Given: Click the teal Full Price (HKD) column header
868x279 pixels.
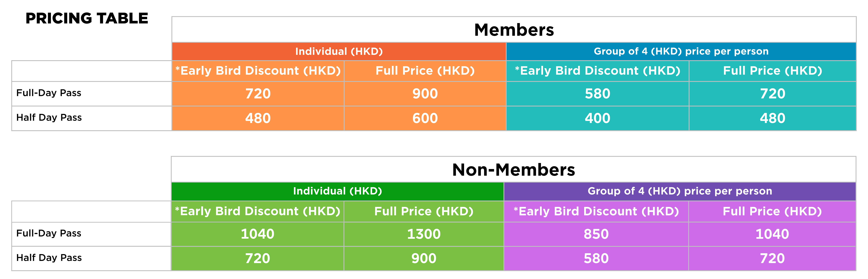Looking at the screenshot, I should (772, 71).
